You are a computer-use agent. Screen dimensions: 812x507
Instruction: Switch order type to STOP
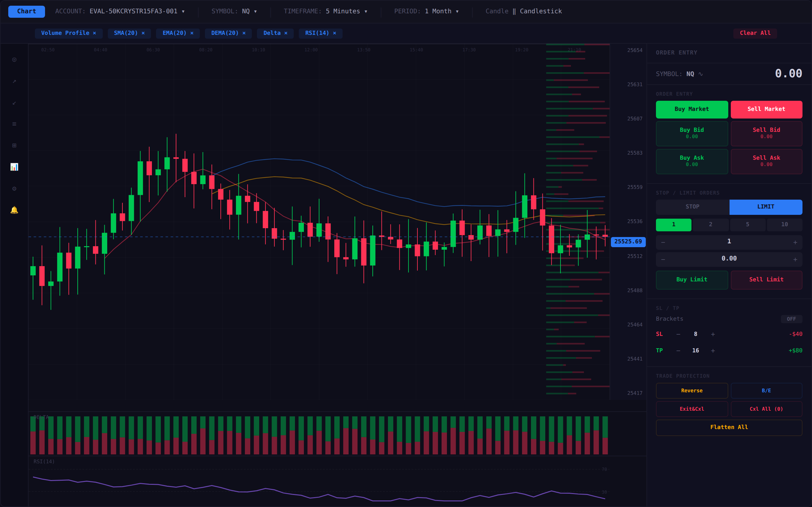(692, 207)
